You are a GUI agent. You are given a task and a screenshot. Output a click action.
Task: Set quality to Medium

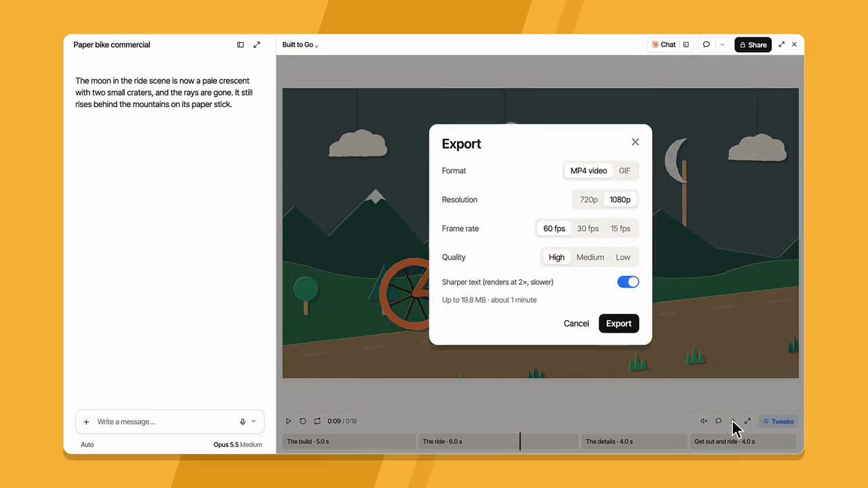click(x=590, y=257)
